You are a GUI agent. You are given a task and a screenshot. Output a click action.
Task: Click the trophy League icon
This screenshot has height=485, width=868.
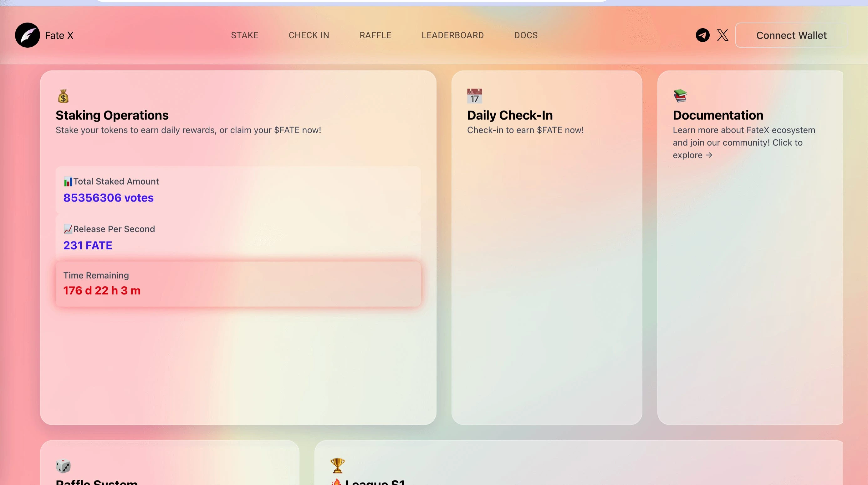point(337,466)
